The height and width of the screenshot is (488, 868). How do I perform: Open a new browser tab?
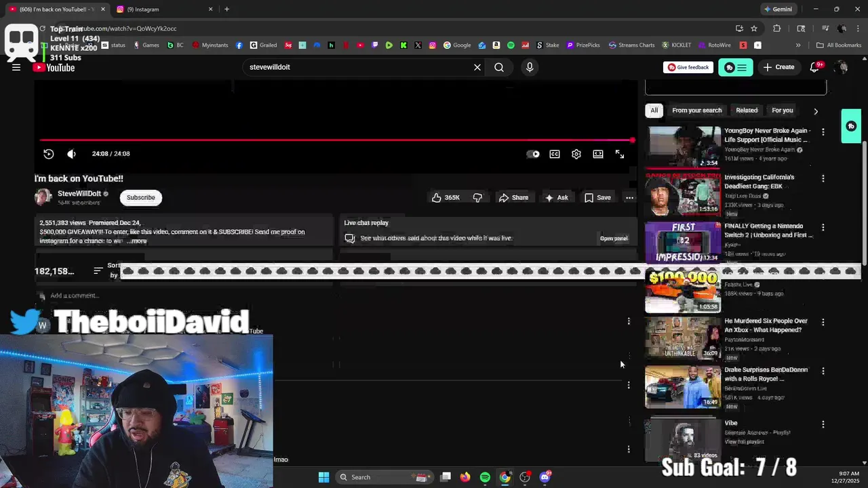[x=226, y=9]
